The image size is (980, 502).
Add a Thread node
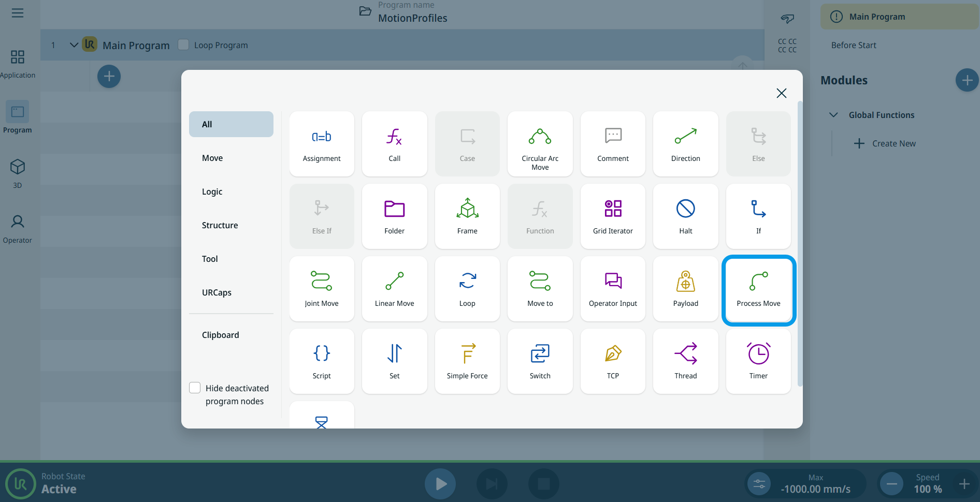[x=685, y=361]
